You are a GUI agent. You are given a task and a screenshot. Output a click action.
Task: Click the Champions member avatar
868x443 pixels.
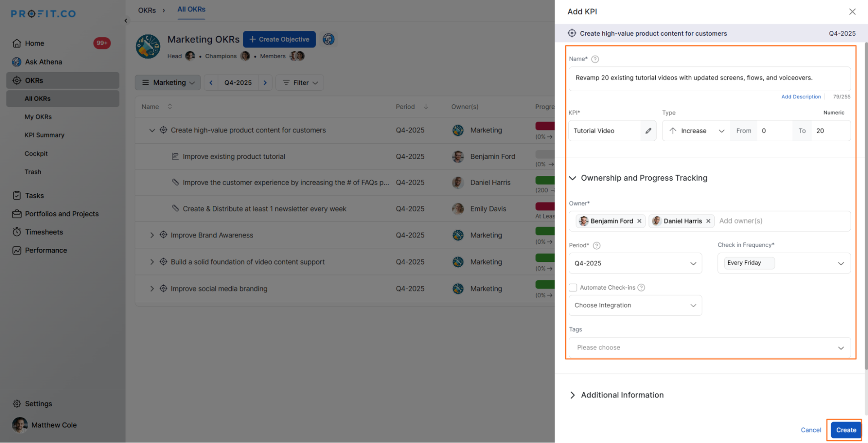pyautogui.click(x=245, y=56)
